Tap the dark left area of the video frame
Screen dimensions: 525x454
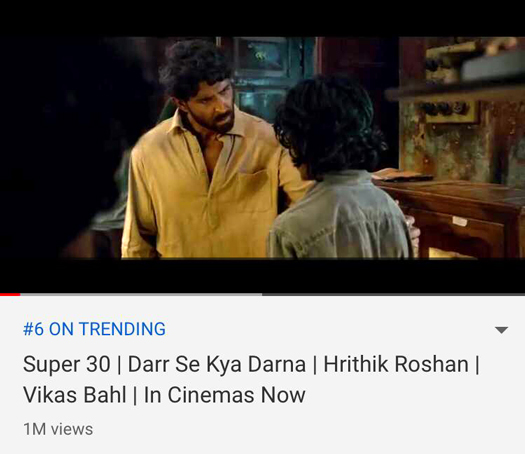point(57,147)
